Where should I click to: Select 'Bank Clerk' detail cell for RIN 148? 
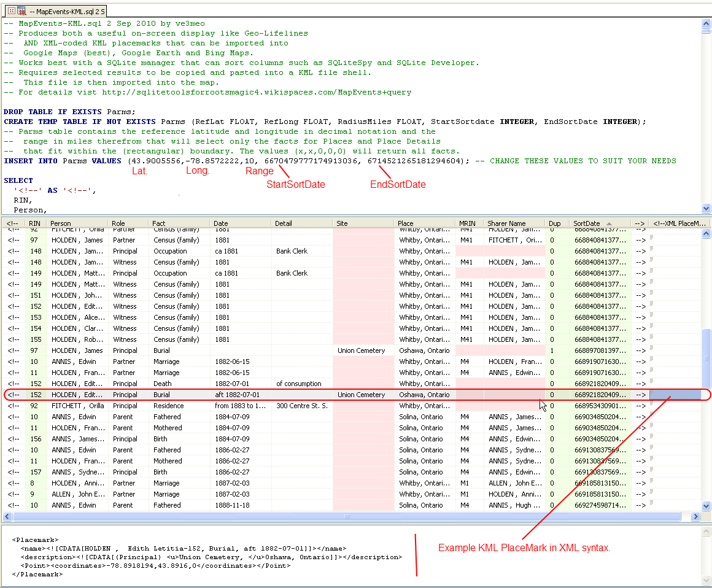coord(302,251)
